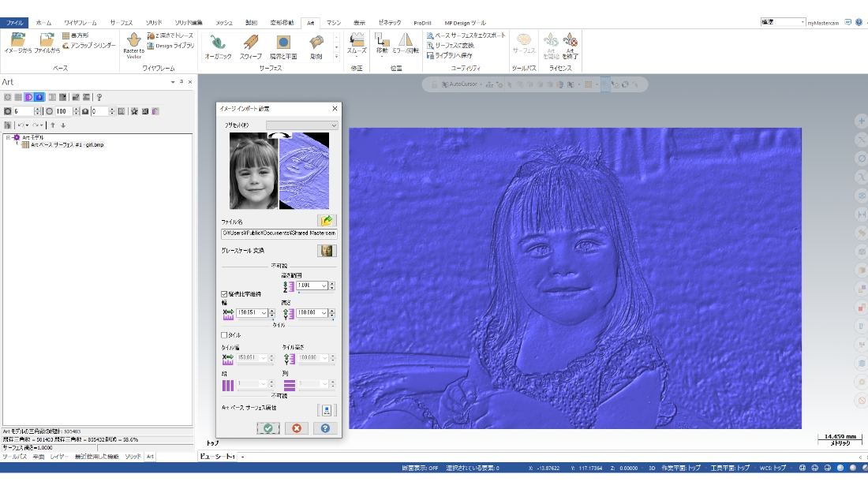The height and width of the screenshot is (489, 868).
Task: Click the Artベースサーフェス属性 icon button
Action: pyautogui.click(x=327, y=410)
